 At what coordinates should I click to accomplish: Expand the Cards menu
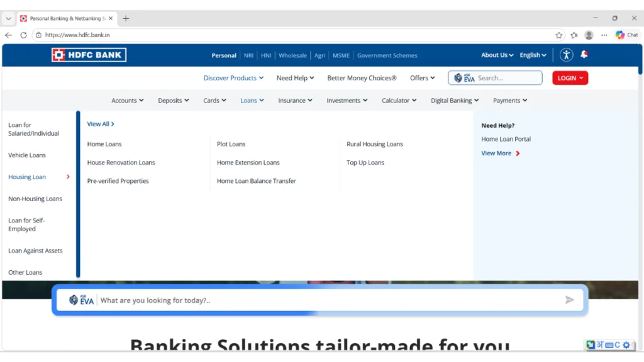(214, 101)
